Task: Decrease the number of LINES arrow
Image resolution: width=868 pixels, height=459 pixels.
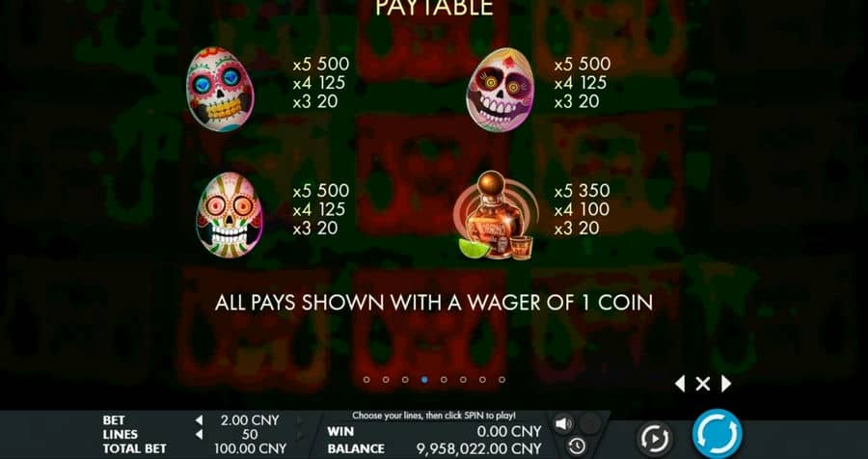Action: pos(199,435)
